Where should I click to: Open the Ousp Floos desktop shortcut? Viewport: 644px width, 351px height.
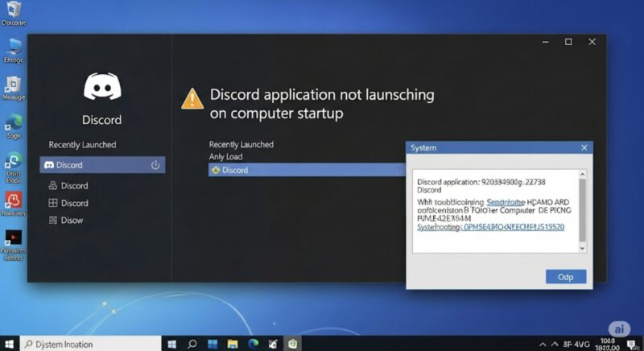point(14,167)
